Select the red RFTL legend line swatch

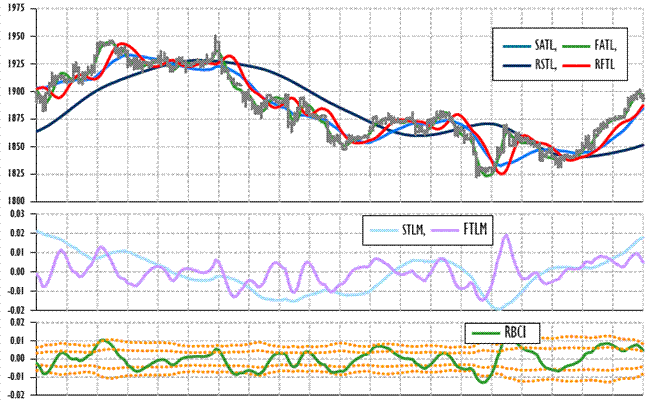[576, 66]
